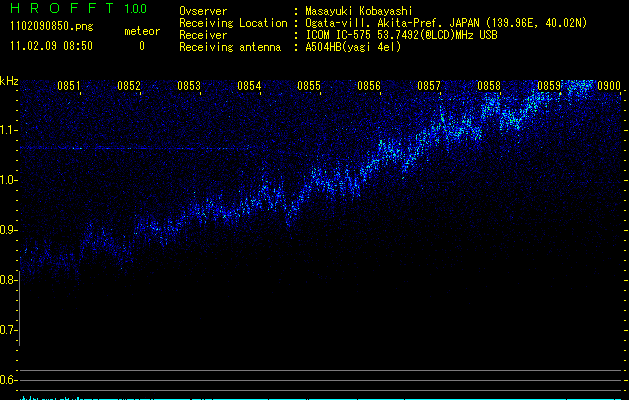Click the Ovserver field label

[203, 11]
